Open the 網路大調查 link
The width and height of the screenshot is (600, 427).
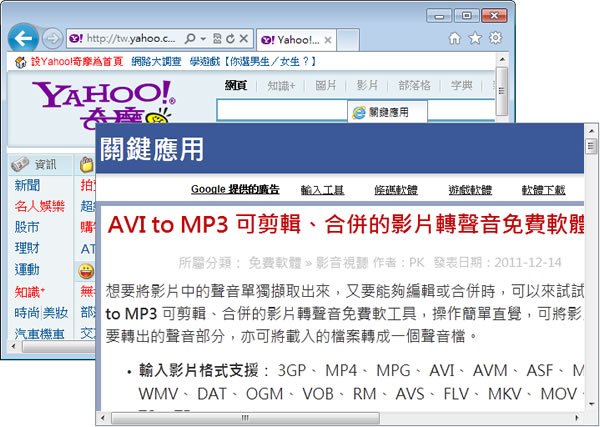coord(154,62)
